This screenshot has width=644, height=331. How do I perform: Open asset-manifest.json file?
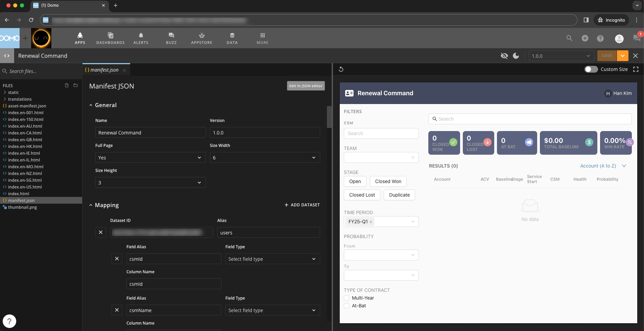tap(27, 106)
